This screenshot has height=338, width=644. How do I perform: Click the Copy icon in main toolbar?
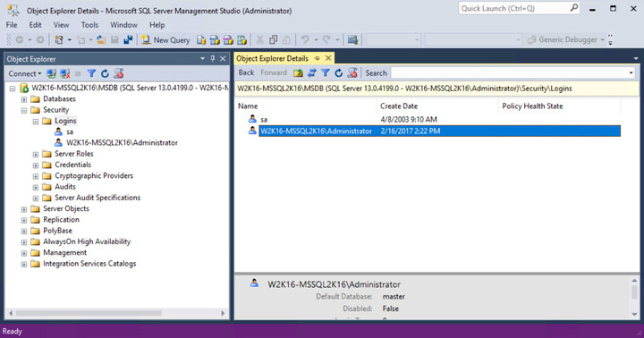273,40
